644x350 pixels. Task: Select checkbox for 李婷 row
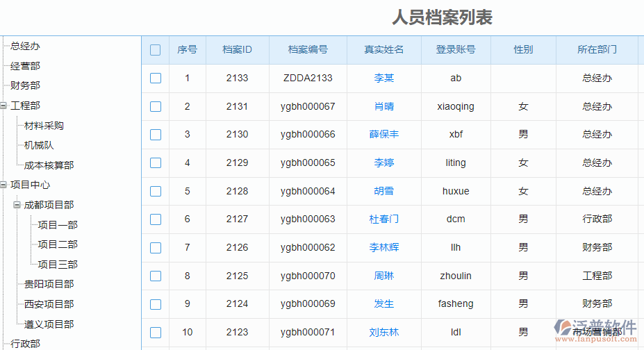[155, 163]
